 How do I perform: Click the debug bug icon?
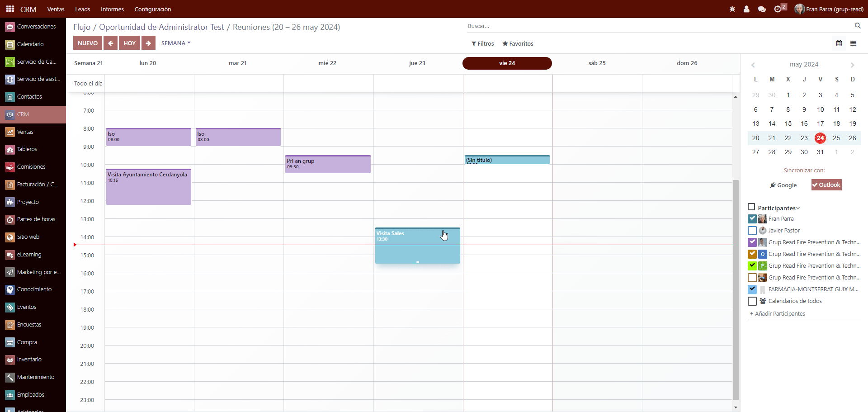tap(732, 9)
